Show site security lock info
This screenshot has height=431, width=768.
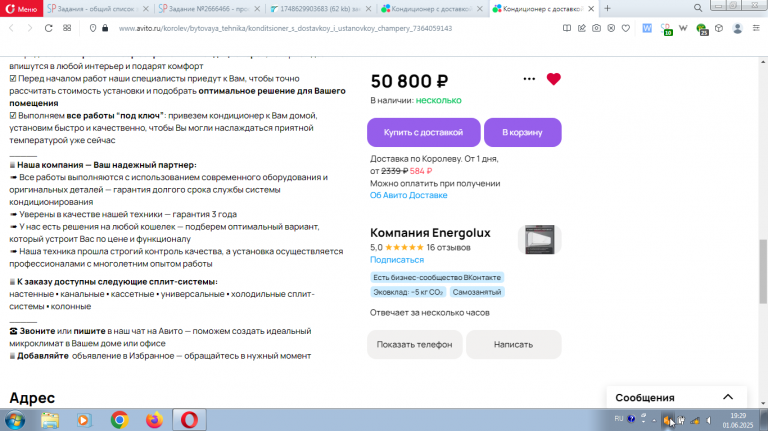pyautogui.click(x=105, y=28)
